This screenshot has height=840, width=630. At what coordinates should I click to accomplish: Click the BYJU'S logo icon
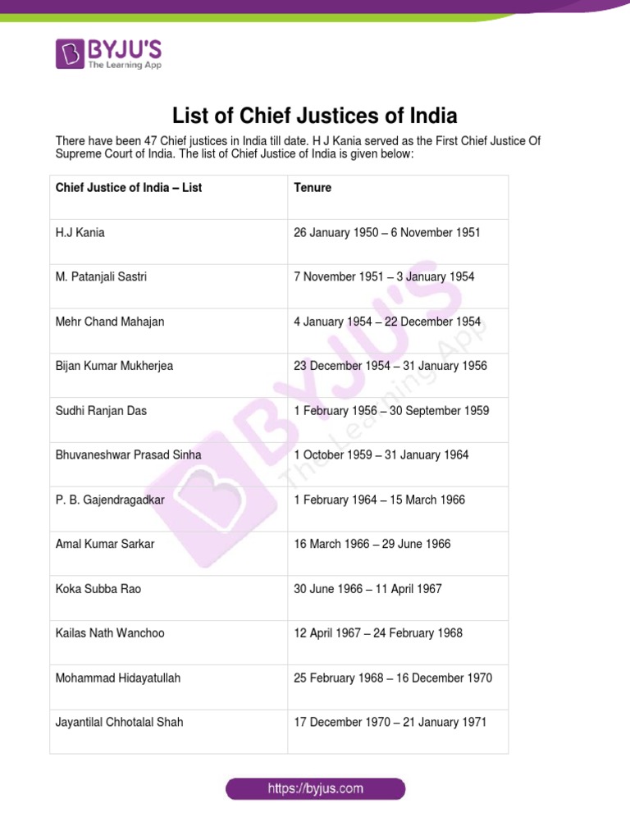(x=70, y=54)
